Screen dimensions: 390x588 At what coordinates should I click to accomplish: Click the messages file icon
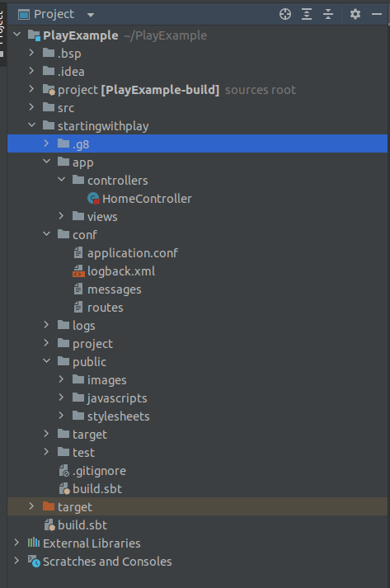(x=78, y=289)
